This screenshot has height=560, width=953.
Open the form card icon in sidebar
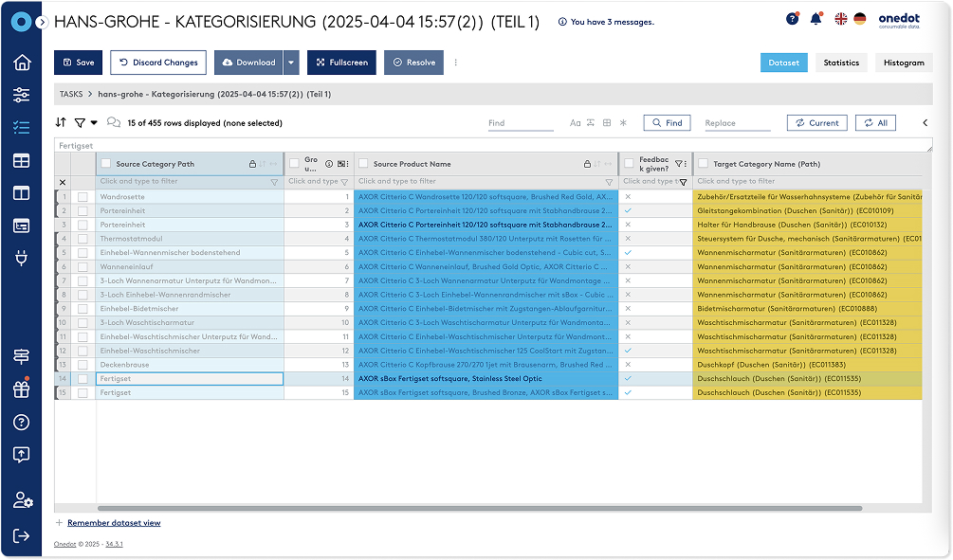[21, 226]
